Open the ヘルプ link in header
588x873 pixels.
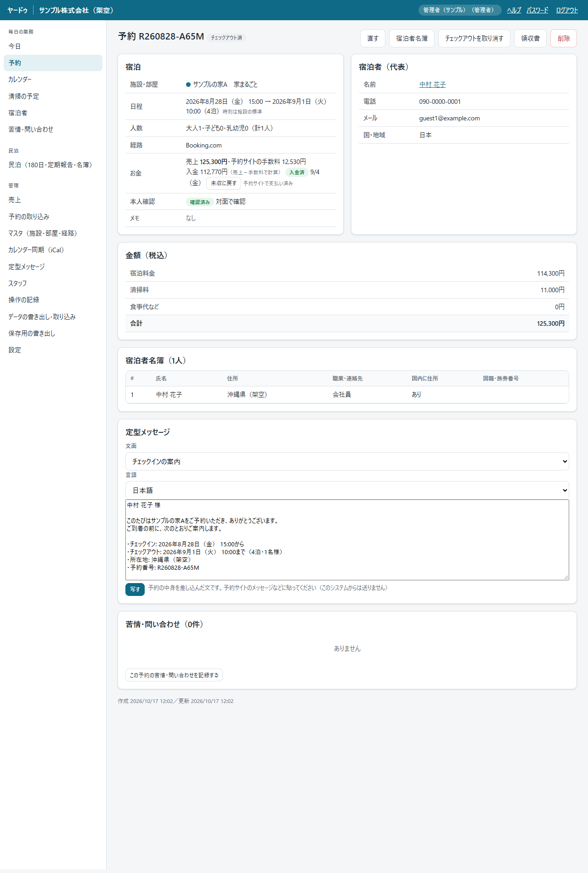514,10
